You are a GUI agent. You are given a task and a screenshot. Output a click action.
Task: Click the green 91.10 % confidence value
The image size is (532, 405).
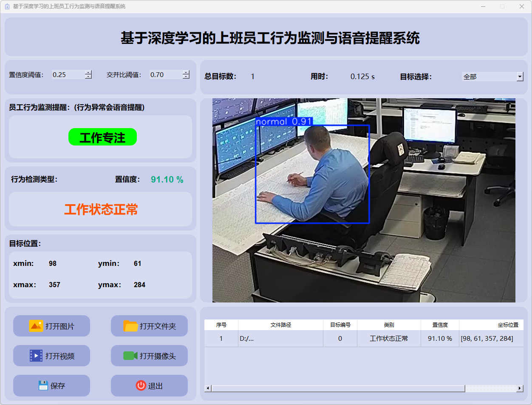point(167,180)
